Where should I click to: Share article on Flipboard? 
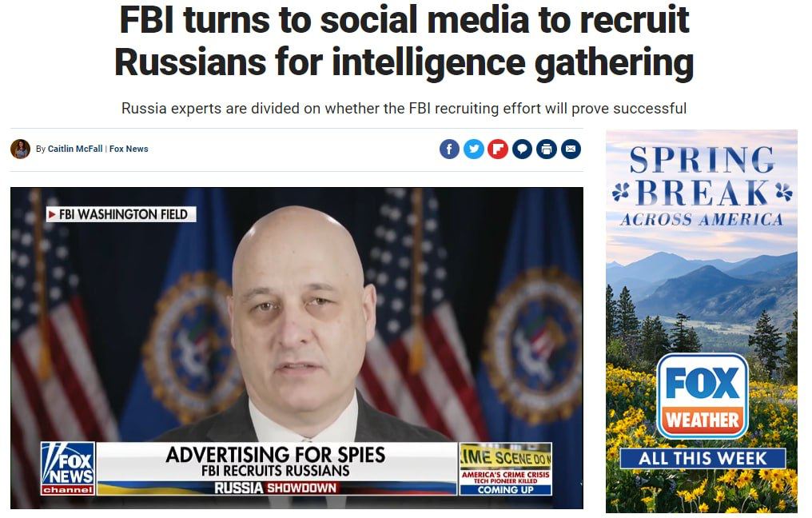click(498, 149)
